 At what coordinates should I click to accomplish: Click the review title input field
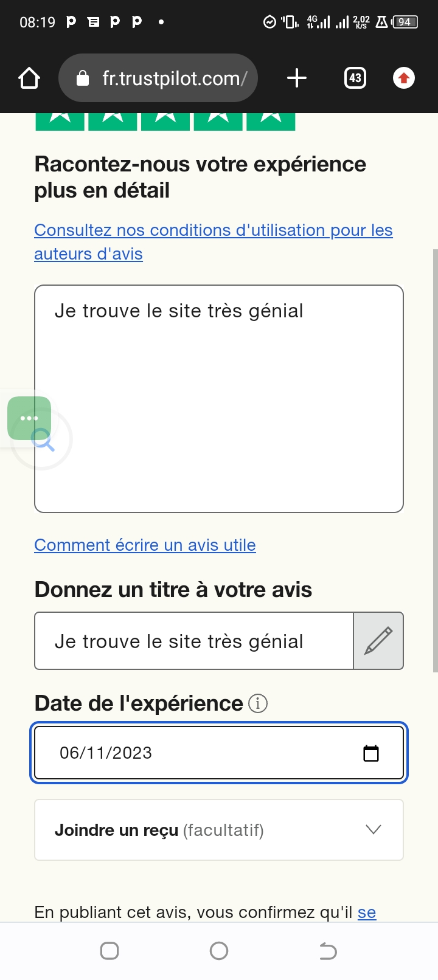point(193,641)
